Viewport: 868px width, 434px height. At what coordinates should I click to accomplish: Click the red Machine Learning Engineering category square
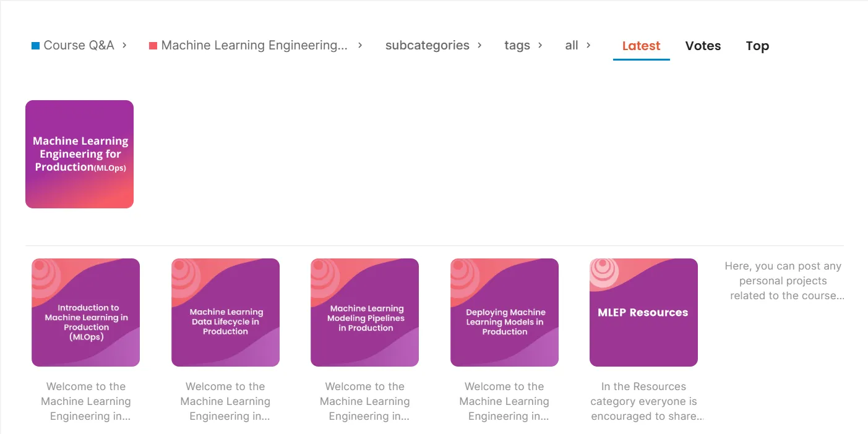click(x=153, y=46)
